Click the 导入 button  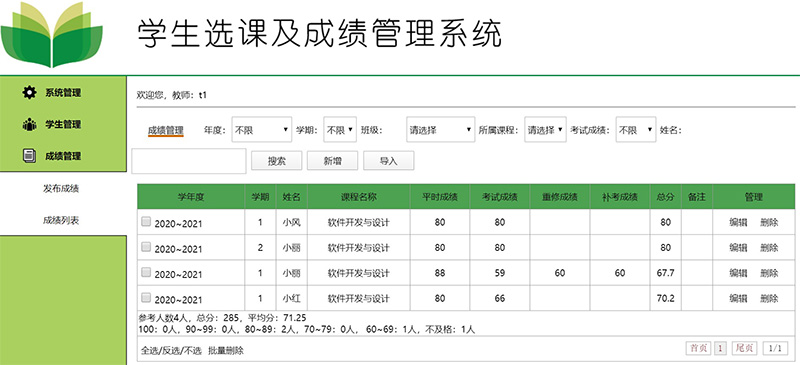(x=388, y=161)
